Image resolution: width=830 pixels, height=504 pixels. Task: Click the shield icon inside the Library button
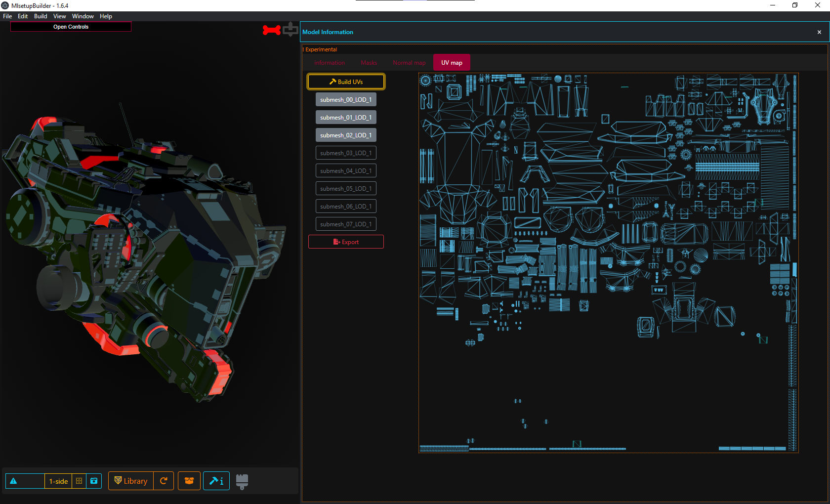119,481
